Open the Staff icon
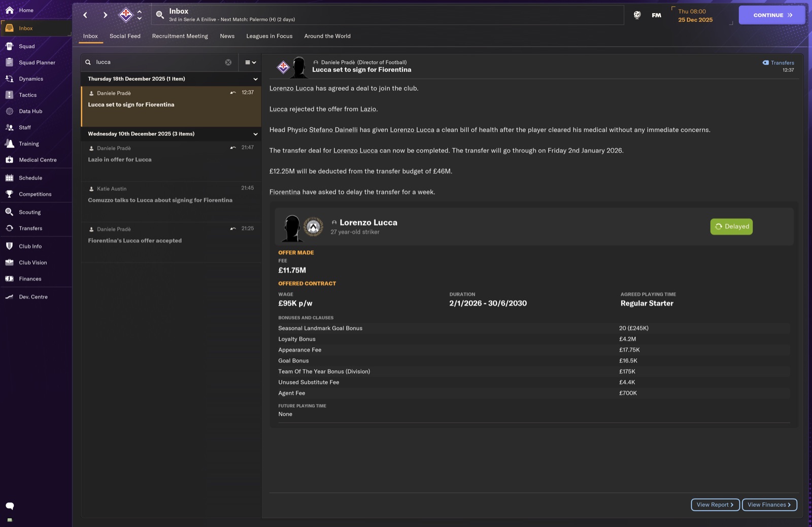The image size is (812, 527). point(9,127)
